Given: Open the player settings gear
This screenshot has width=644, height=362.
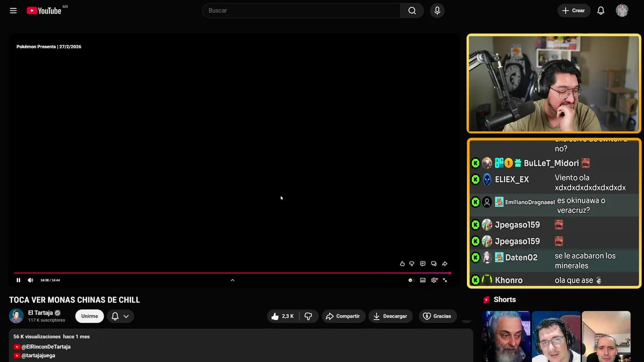Looking at the screenshot, I should (434, 280).
